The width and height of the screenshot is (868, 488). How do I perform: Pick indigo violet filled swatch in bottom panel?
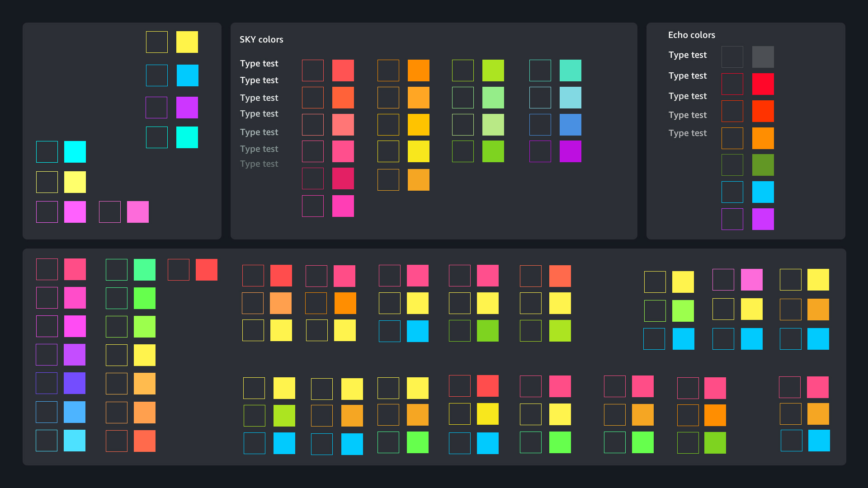point(75,383)
